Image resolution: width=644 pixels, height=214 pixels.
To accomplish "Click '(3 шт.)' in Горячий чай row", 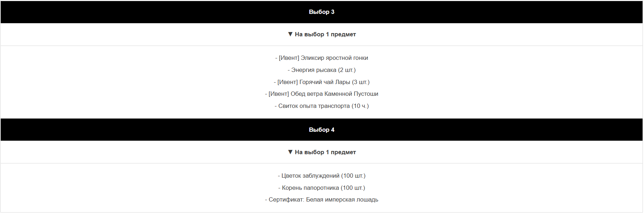I will coord(360,82).
